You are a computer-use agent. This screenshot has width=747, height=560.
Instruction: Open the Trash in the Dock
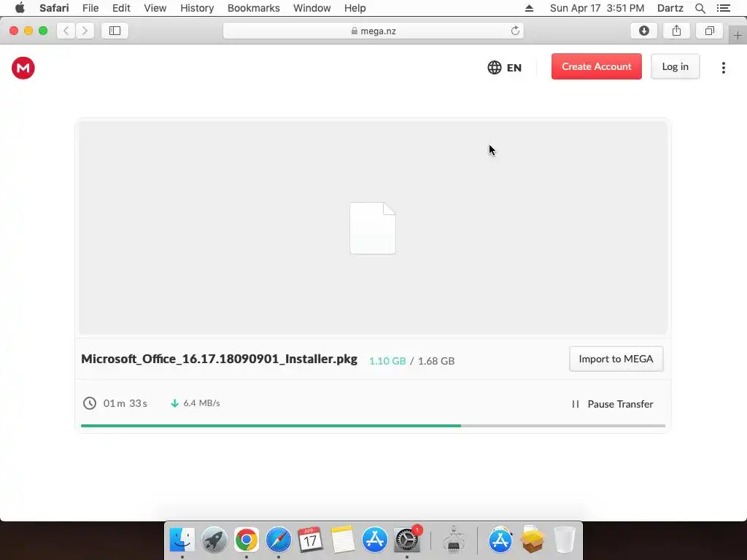(x=565, y=540)
